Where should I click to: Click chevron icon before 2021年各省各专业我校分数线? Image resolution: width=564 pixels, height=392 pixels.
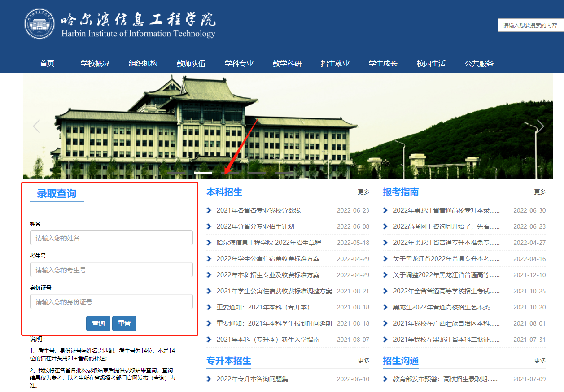click(x=209, y=210)
